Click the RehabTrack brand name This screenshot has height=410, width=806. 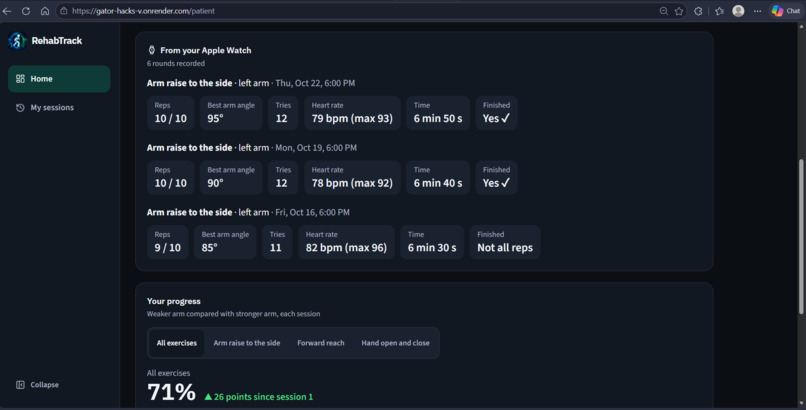[x=57, y=41]
